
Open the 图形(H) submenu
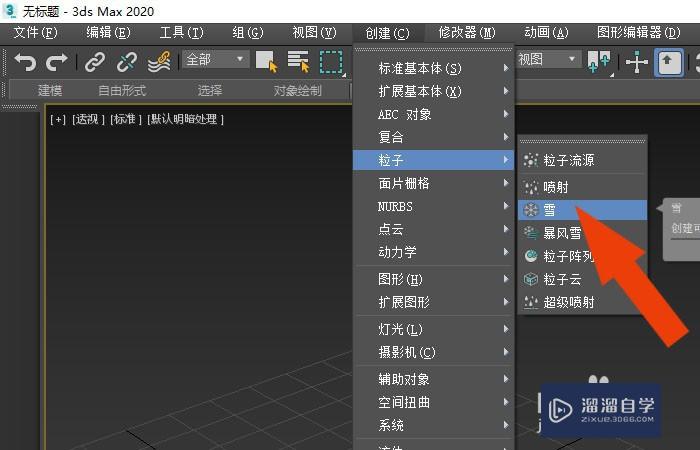433,279
